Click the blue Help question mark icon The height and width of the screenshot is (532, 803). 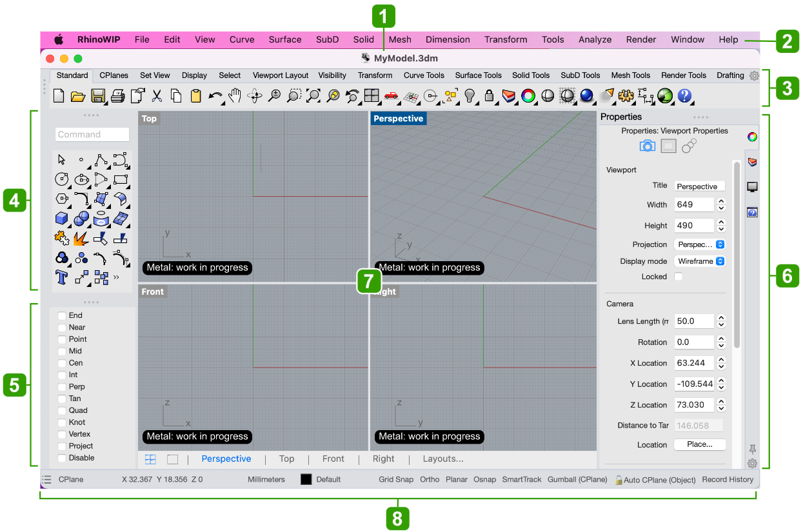(x=684, y=96)
